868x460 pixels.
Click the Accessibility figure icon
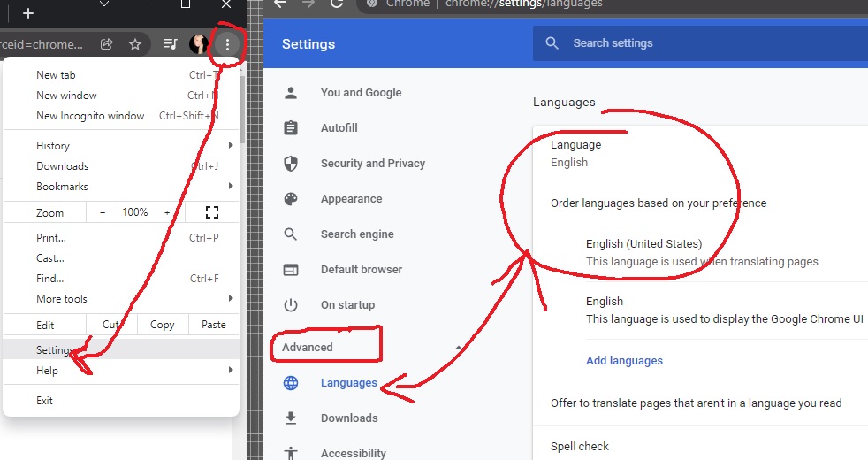click(x=291, y=453)
